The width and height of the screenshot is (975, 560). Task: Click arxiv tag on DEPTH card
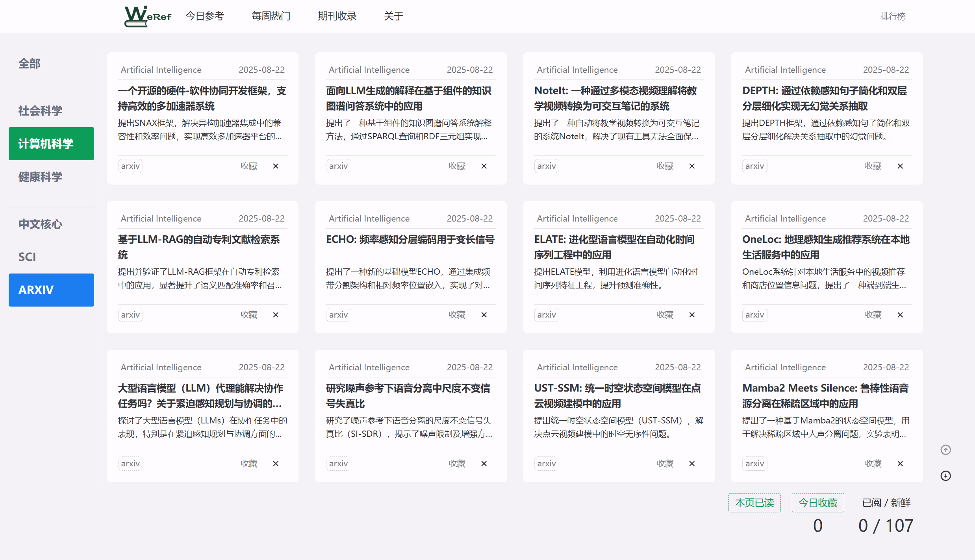click(x=754, y=166)
